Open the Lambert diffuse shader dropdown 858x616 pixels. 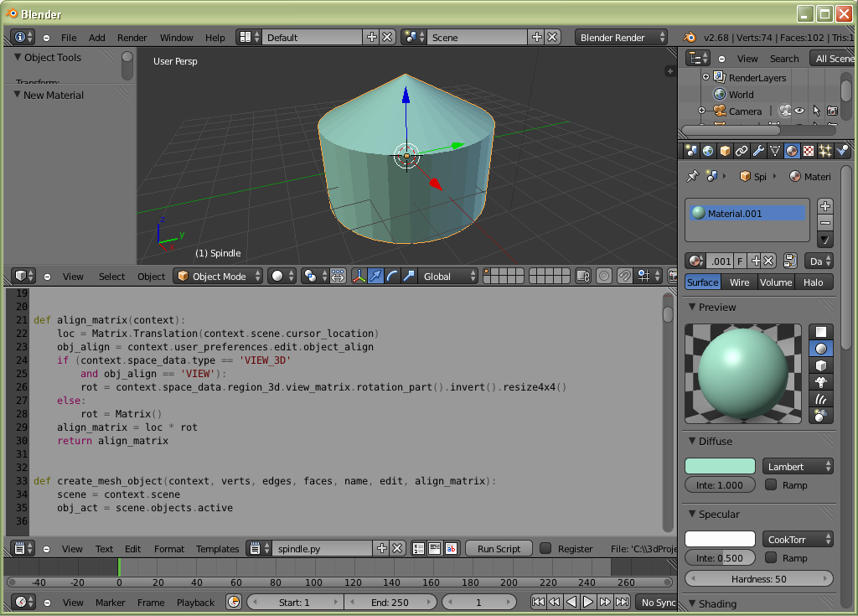click(x=798, y=467)
